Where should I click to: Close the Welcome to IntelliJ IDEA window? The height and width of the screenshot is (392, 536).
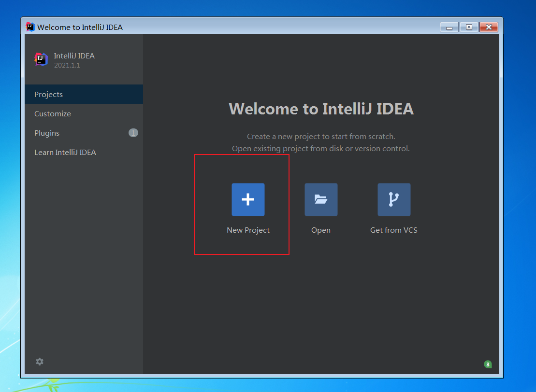(489, 28)
